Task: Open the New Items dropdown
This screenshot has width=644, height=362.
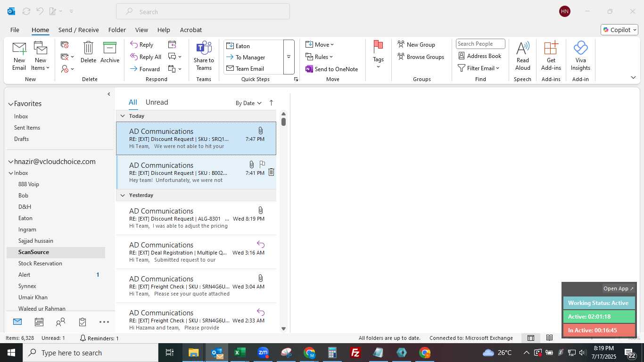Action: click(x=41, y=56)
